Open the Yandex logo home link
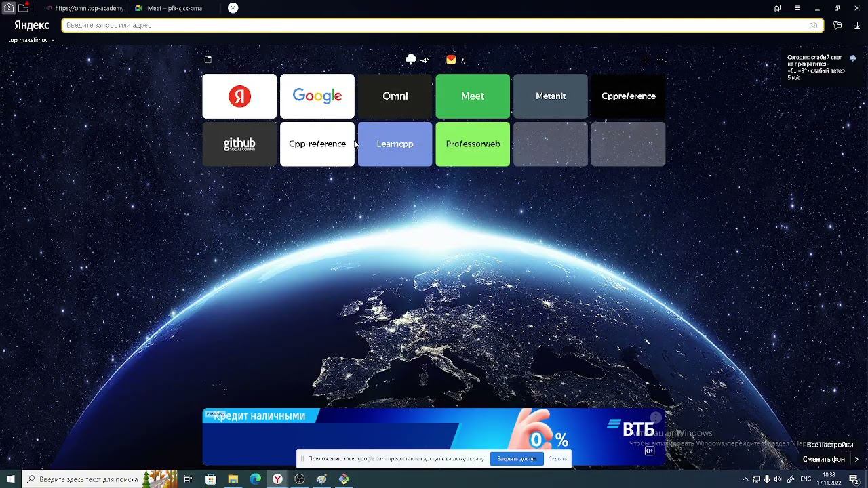868x488 pixels. tap(32, 25)
